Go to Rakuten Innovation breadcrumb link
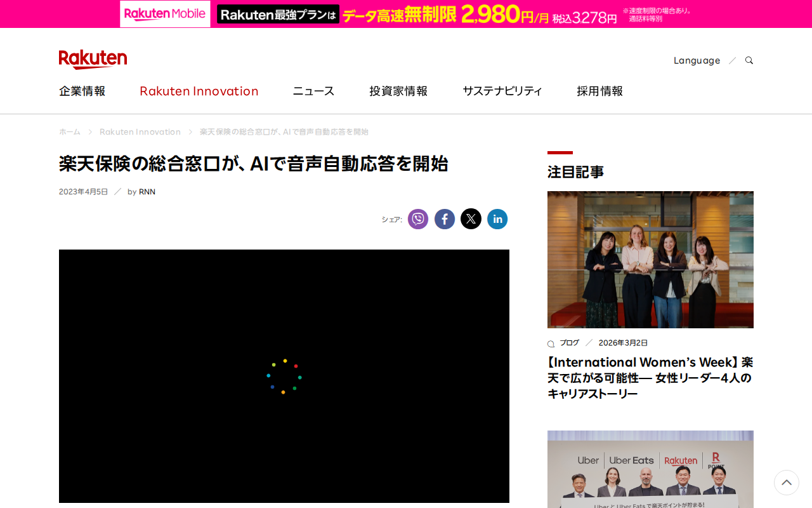The height and width of the screenshot is (508, 812). (140, 132)
